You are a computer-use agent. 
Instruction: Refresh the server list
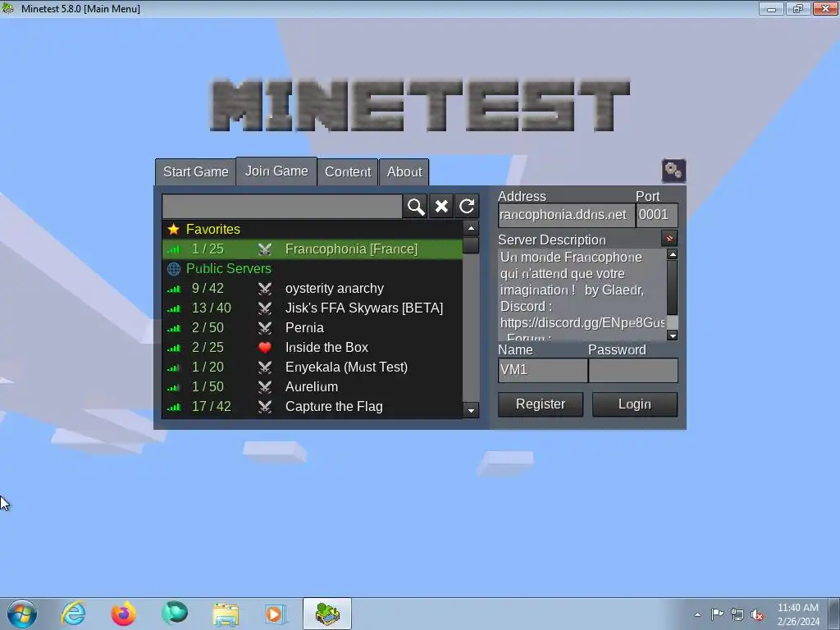point(467,206)
